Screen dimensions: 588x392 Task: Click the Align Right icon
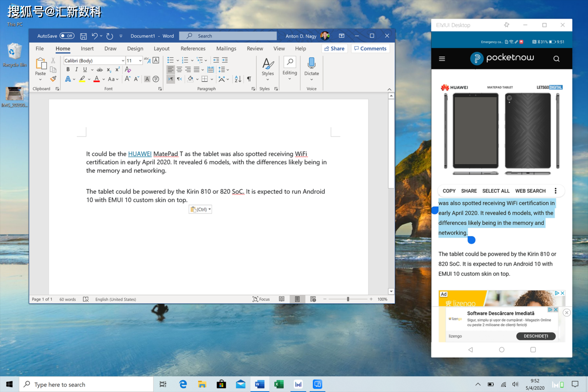[188, 69]
